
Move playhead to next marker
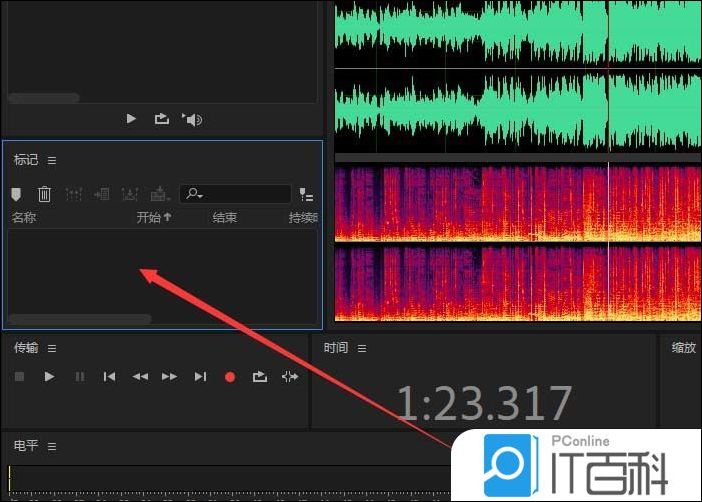tap(200, 377)
